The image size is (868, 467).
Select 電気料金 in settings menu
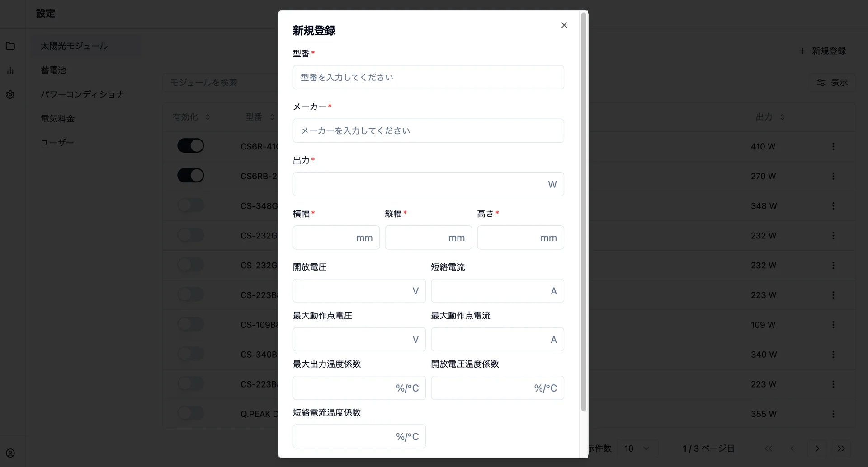(57, 119)
